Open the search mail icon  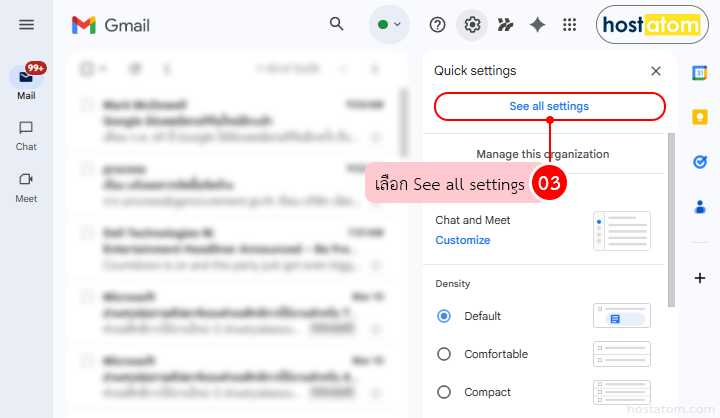(x=337, y=24)
